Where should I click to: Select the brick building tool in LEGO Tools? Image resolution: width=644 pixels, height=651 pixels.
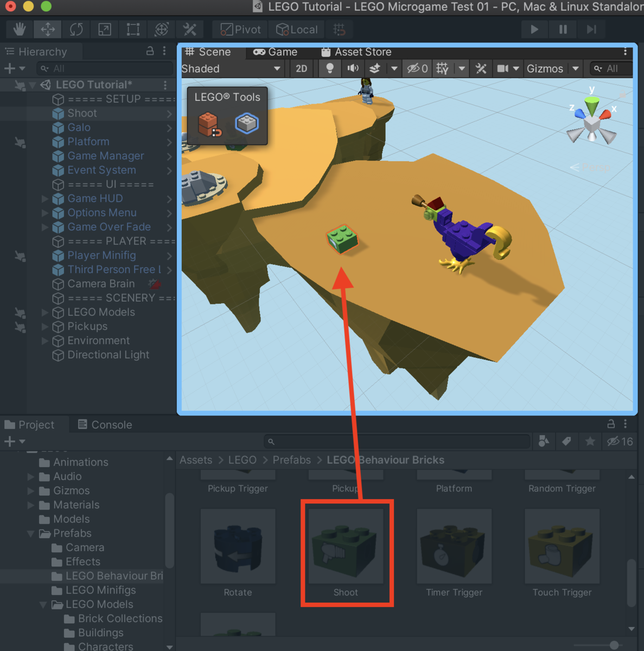point(209,124)
